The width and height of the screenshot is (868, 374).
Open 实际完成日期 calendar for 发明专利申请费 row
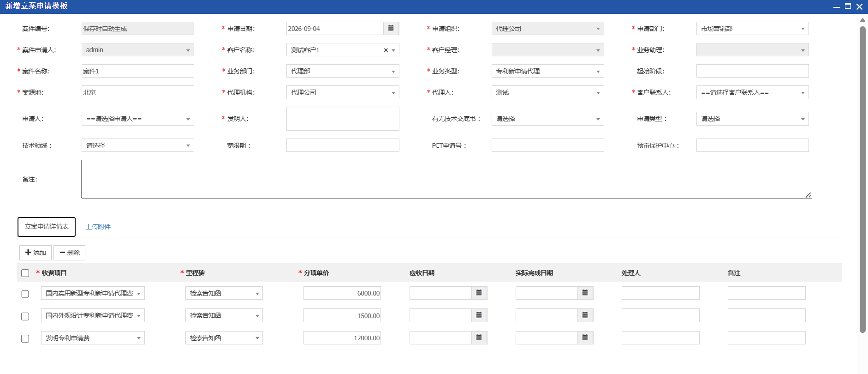(585, 338)
